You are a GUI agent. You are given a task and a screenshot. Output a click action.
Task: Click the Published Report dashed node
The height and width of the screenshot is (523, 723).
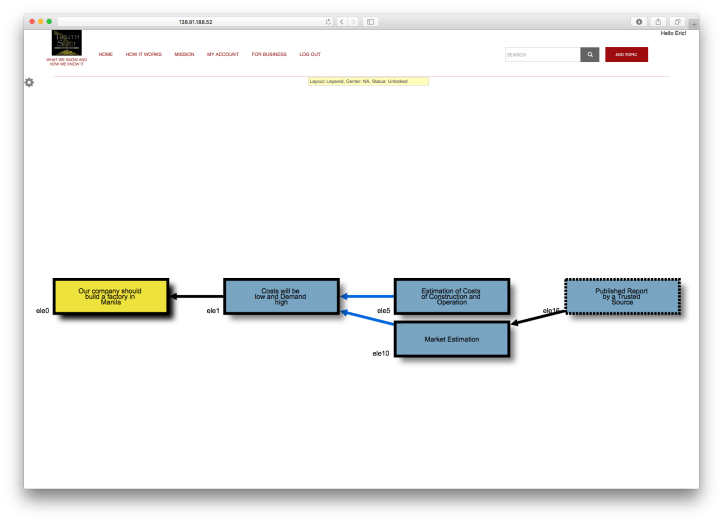click(622, 296)
